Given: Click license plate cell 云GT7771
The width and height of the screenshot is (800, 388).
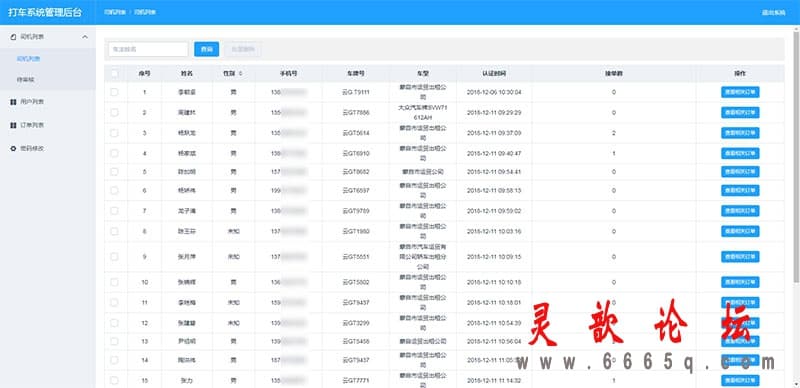Looking at the screenshot, I should pos(356,380).
